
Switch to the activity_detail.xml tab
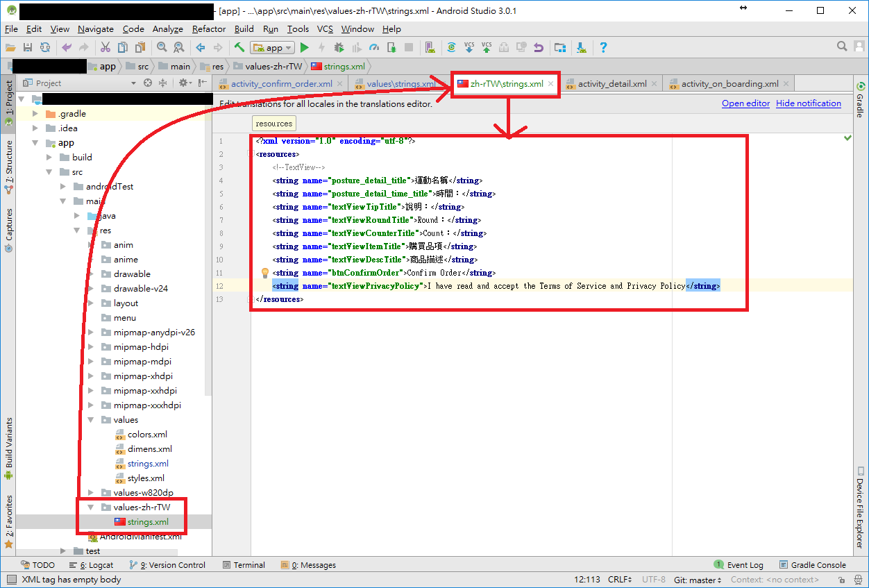click(614, 83)
